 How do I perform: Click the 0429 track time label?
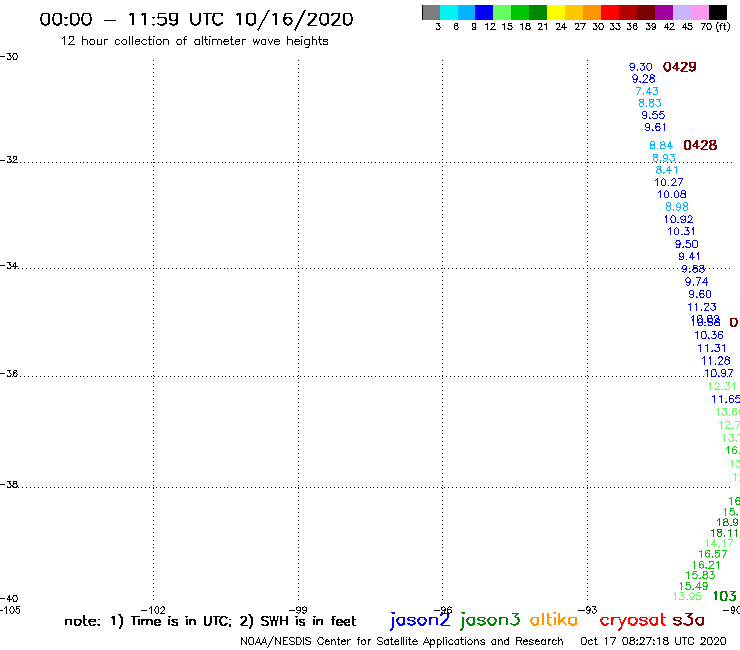679,67
